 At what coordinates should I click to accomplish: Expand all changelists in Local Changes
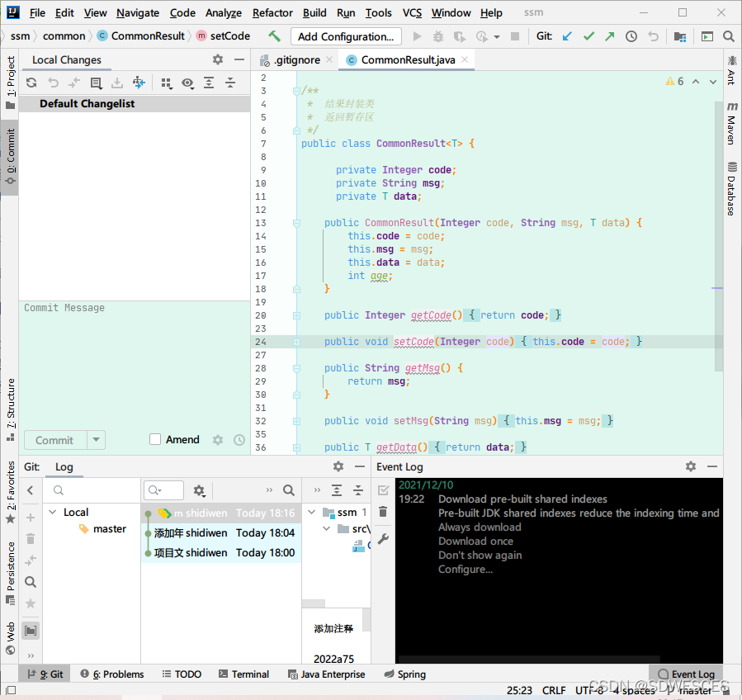point(209,83)
